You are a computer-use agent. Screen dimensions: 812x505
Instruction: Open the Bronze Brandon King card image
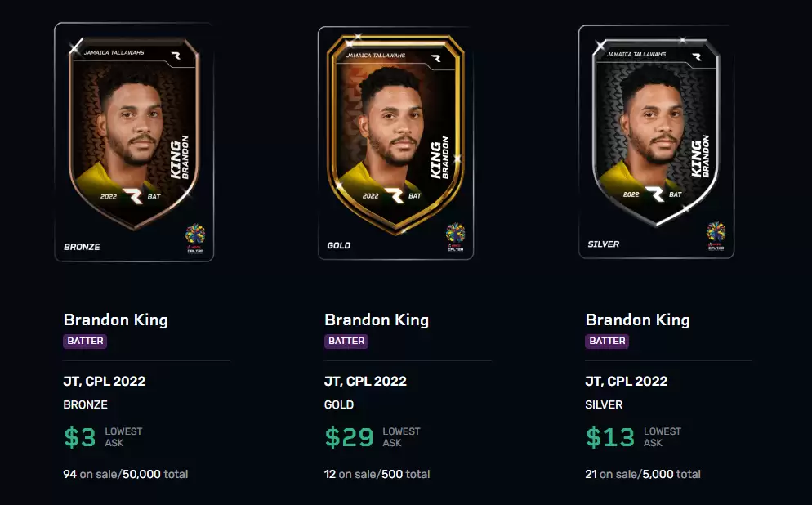coord(134,142)
